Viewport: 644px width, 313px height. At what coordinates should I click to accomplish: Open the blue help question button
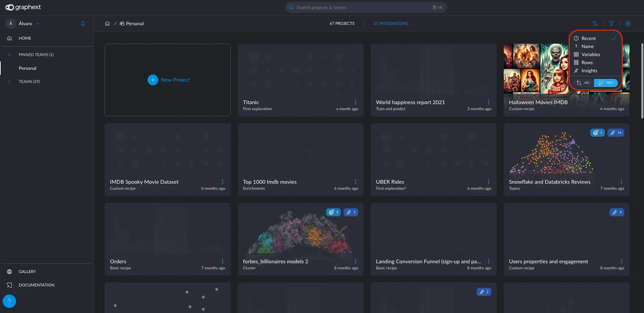(x=9, y=301)
